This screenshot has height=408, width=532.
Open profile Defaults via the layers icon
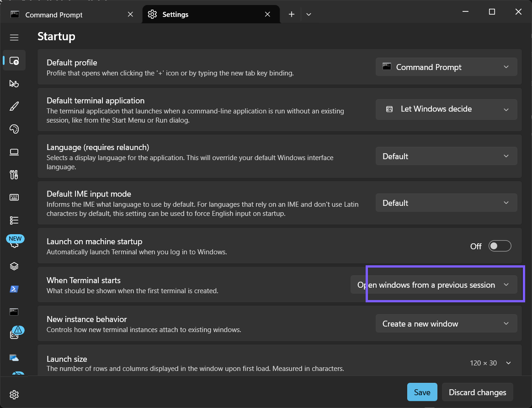(14, 266)
